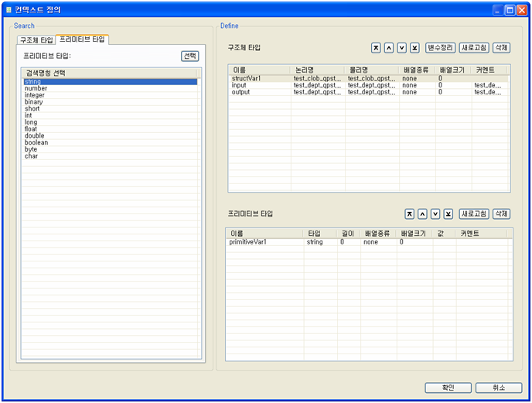Select the input row in struct table
The width and height of the screenshot is (532, 403).
(369, 85)
